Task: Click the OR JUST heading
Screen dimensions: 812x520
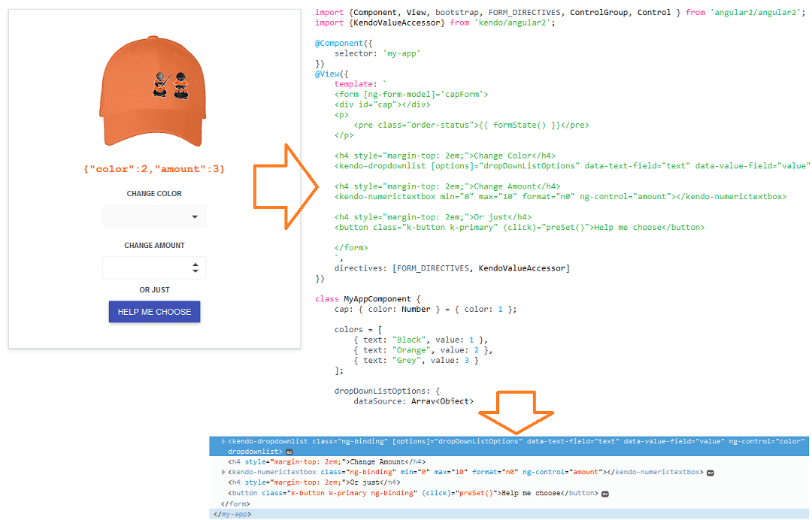Action: coord(154,290)
